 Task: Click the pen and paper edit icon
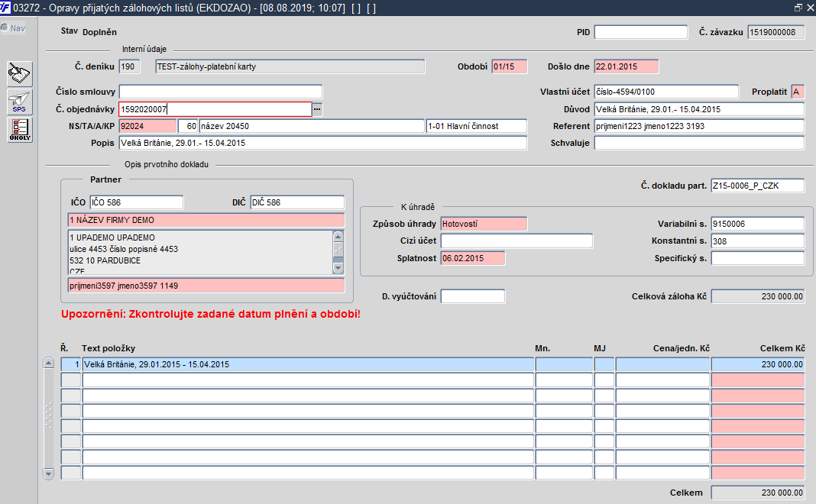[20, 74]
